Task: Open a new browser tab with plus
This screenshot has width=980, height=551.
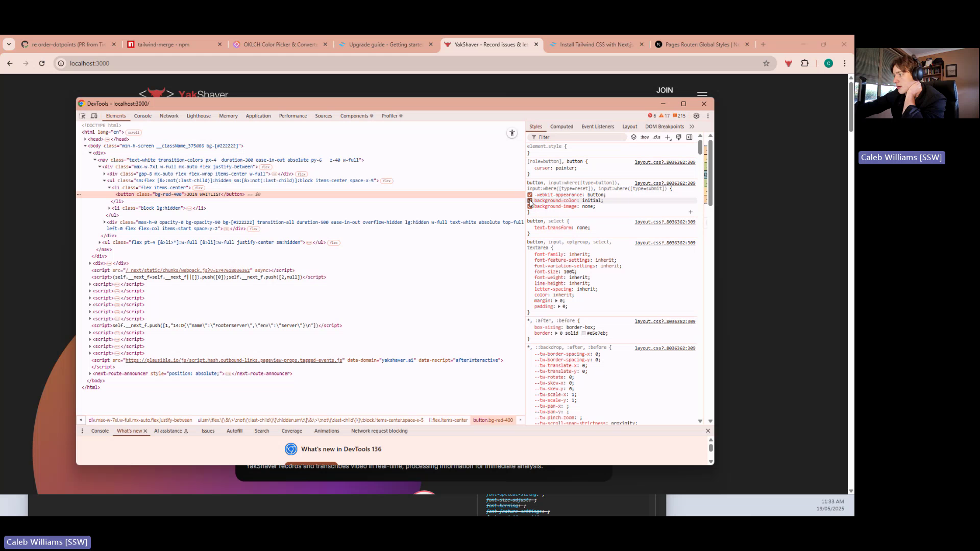Action: pos(763,44)
